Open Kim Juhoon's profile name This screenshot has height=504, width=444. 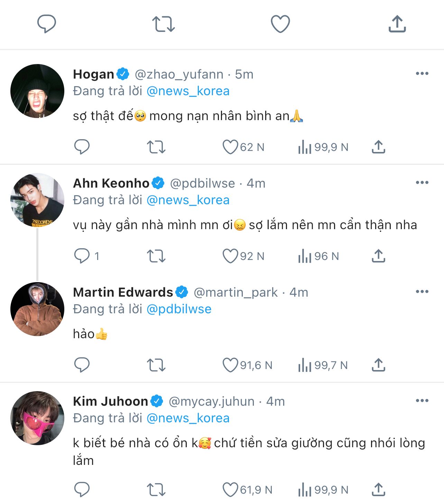click(110, 401)
